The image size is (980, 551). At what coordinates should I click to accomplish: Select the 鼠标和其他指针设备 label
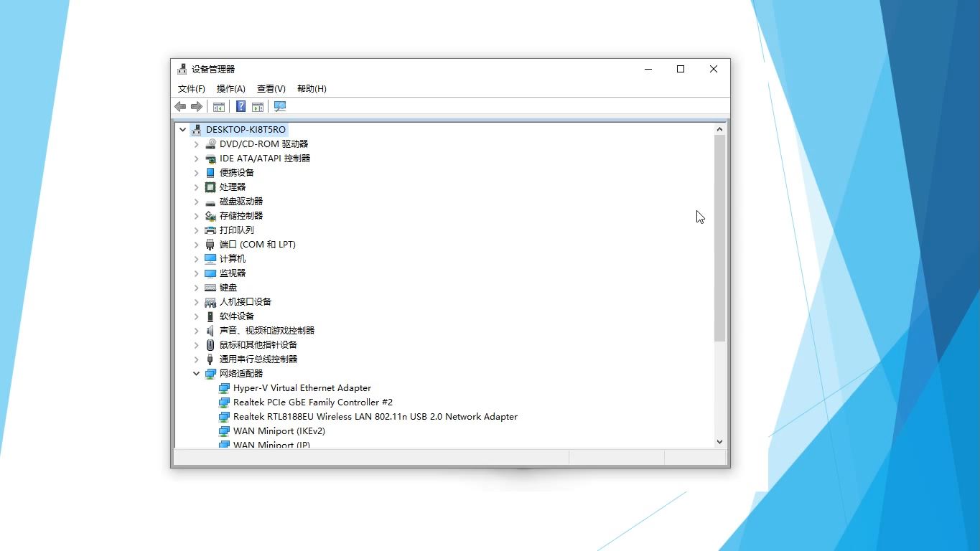tap(258, 345)
